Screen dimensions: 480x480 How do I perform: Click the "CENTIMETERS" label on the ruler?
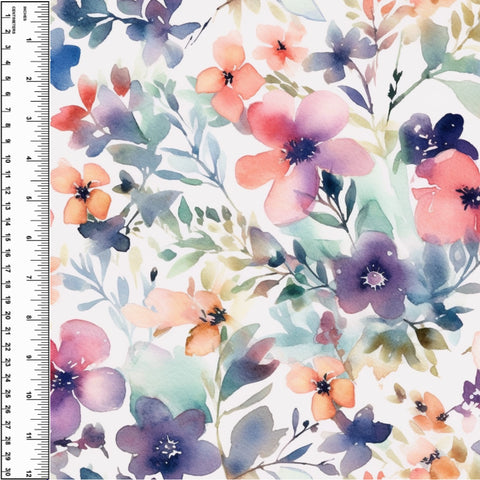[14, 20]
